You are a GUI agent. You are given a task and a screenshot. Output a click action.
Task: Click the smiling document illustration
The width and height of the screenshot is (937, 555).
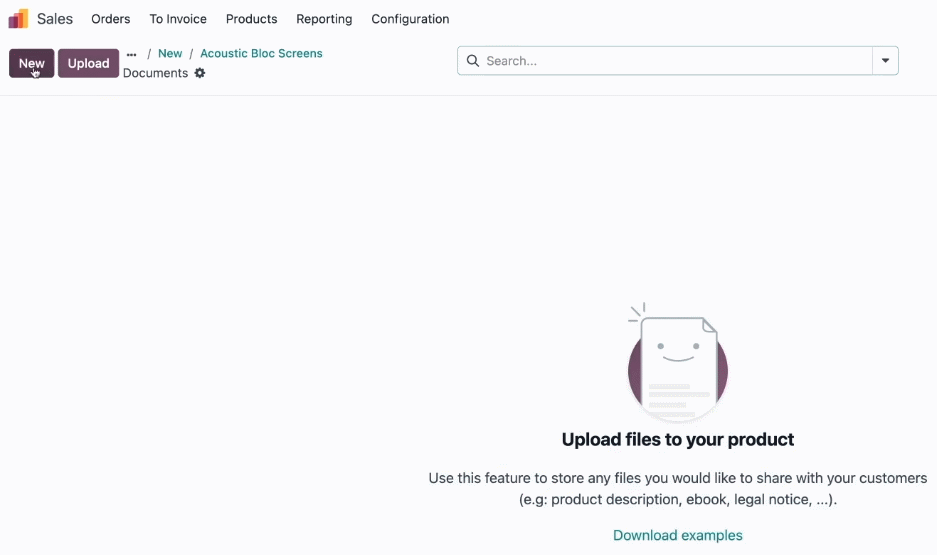[x=678, y=362]
